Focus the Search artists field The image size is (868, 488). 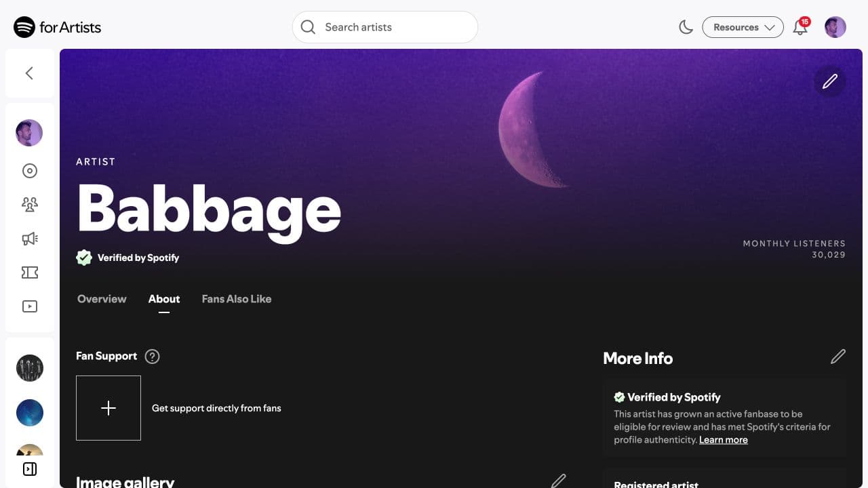[x=385, y=27]
